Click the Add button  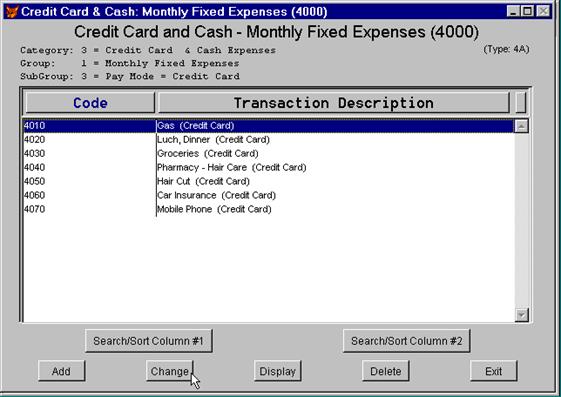[x=62, y=371]
